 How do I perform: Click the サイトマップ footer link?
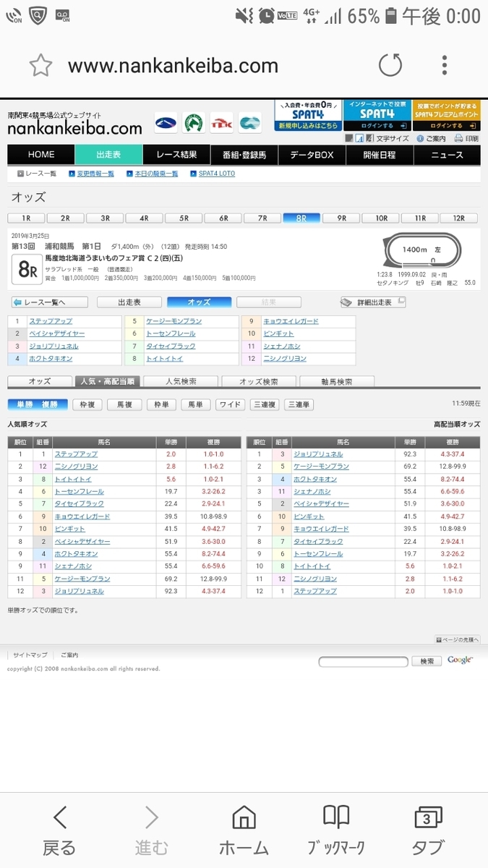(x=30, y=655)
